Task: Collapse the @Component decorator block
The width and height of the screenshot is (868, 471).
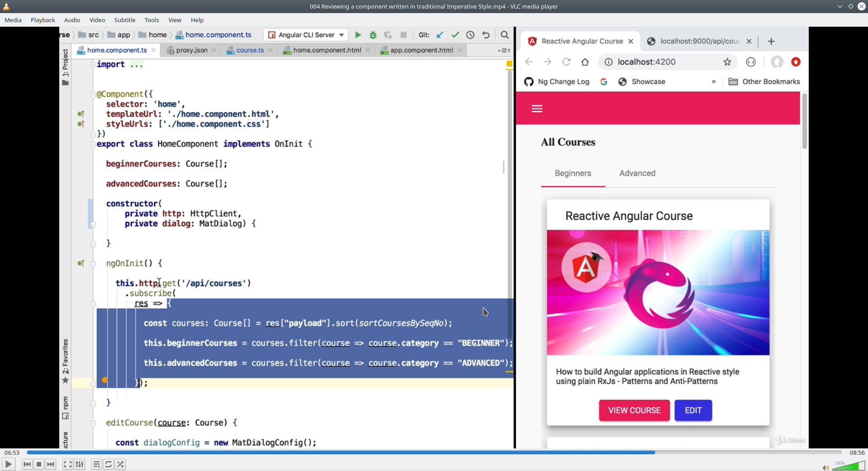Action: [93, 94]
